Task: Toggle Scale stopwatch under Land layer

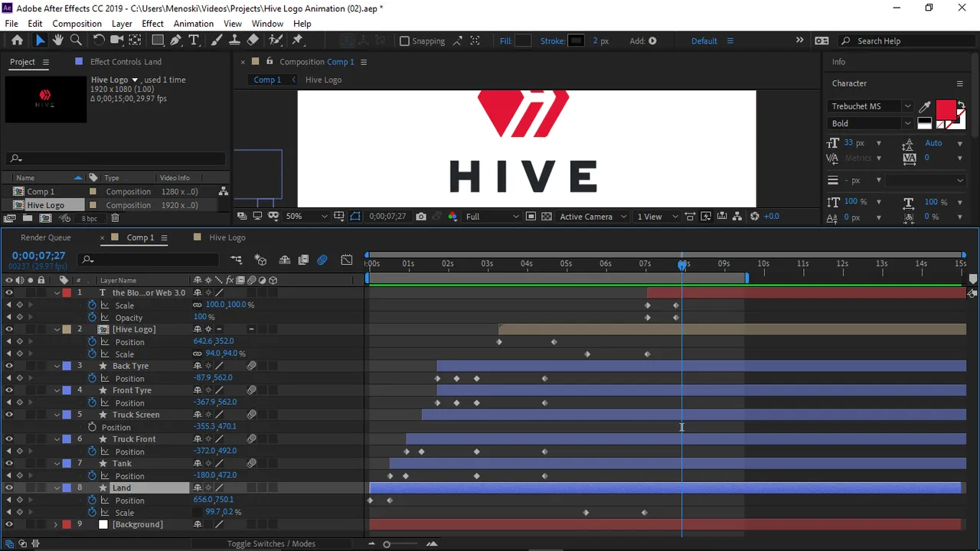Action: [93, 513]
